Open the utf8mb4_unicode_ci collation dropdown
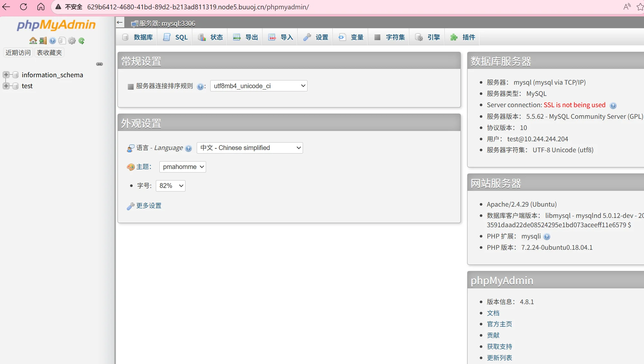Screen dimensions: 644x364 point(259,86)
